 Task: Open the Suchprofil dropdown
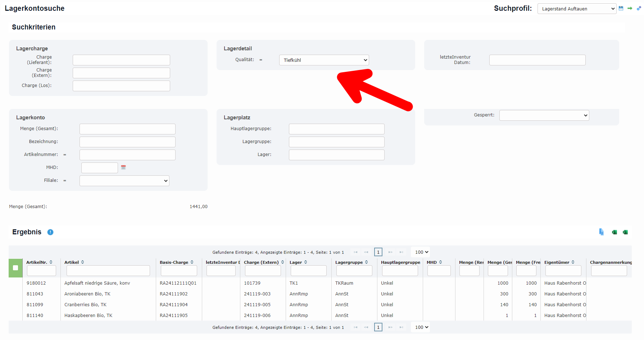[577, 9]
